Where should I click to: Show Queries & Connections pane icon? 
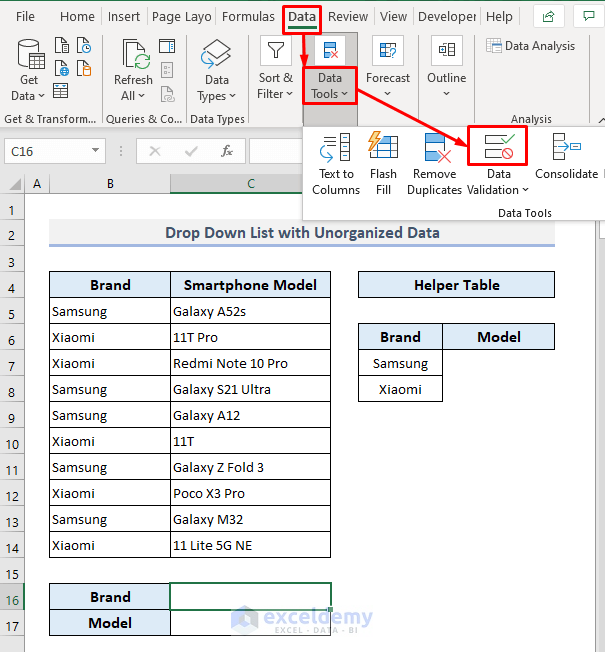pyautogui.click(x=167, y=46)
